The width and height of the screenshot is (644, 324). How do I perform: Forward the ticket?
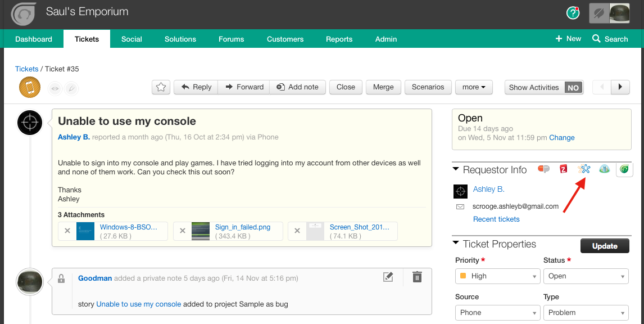(x=244, y=87)
